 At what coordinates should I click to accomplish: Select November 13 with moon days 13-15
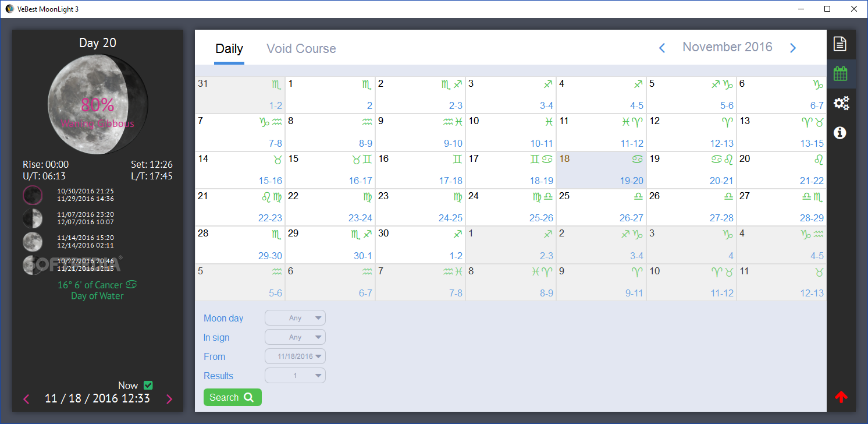point(781,132)
